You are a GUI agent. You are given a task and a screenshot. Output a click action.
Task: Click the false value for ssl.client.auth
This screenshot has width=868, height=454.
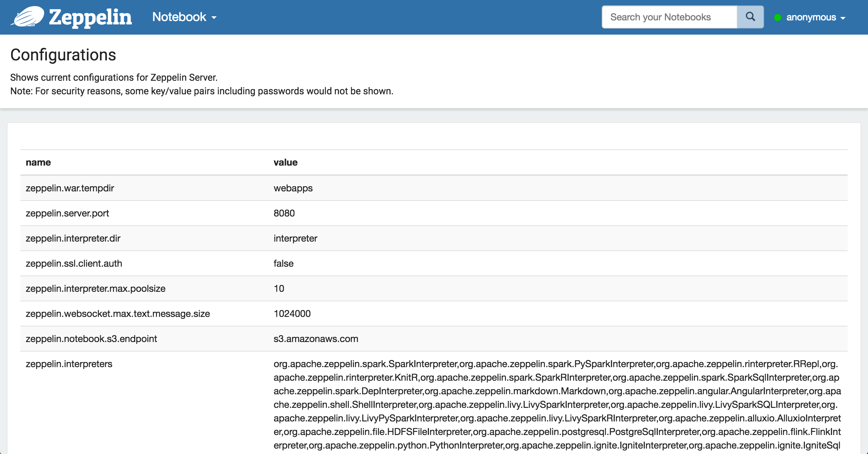(283, 263)
